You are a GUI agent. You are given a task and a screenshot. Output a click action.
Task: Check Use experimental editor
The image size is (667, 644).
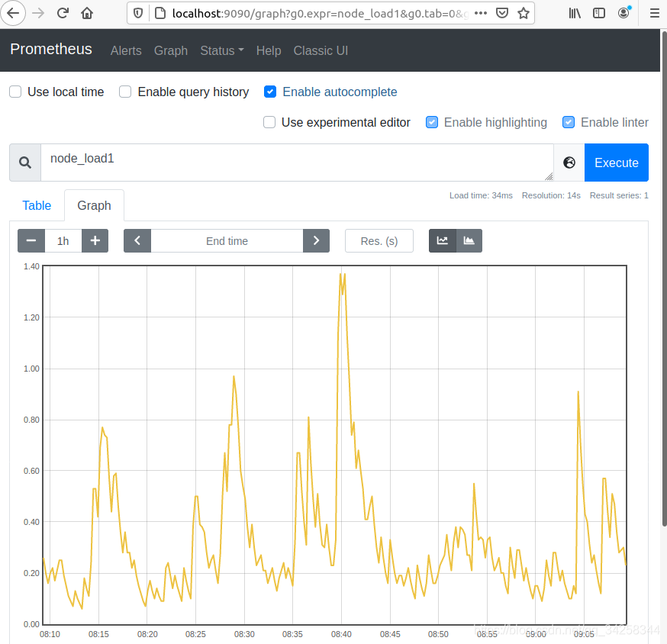(269, 123)
